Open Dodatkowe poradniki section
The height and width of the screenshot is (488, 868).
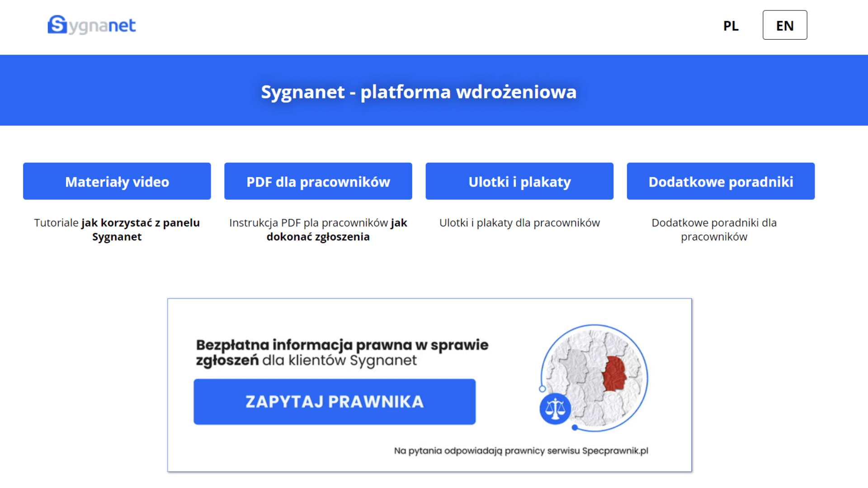(x=721, y=181)
